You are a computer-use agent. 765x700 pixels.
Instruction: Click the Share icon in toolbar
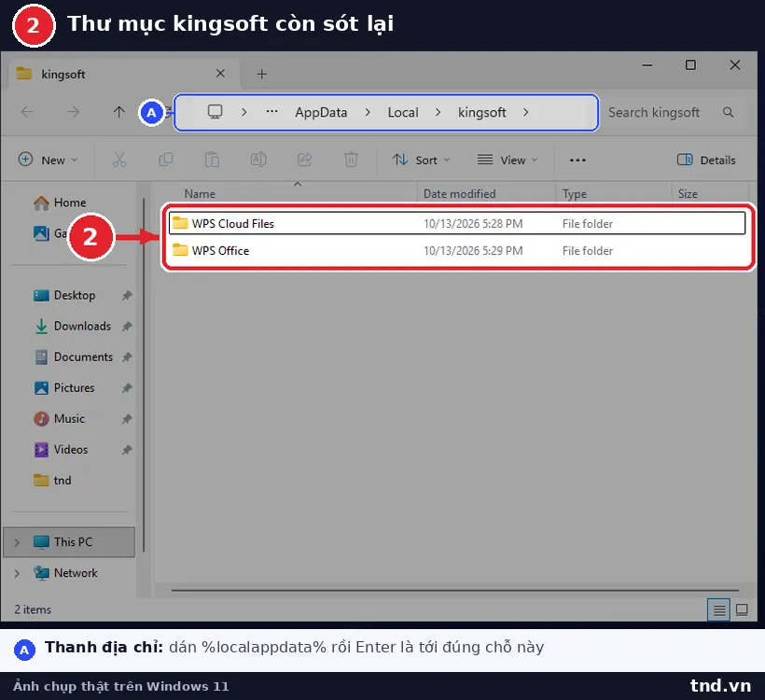pos(305,160)
